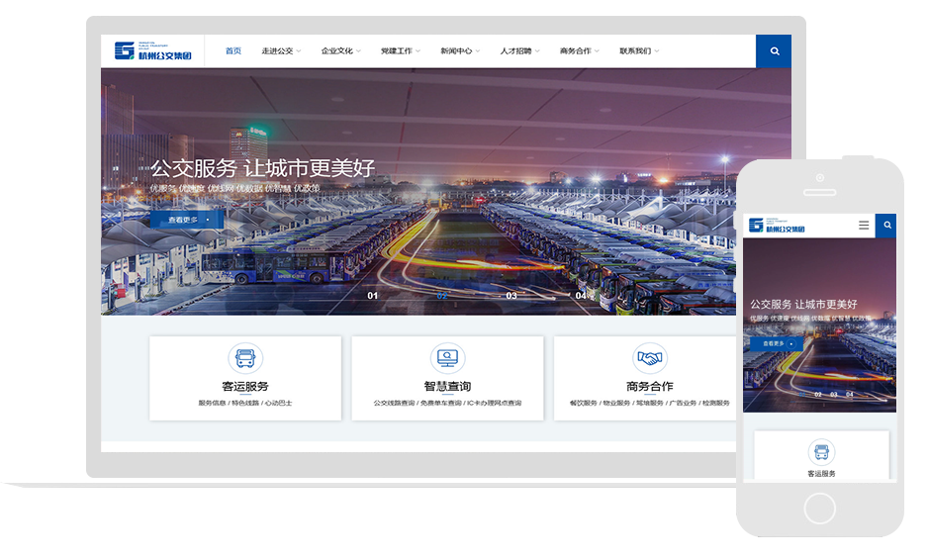The width and height of the screenshot is (928, 560).
Task: Tap the search icon on the phone
Action: tap(886, 226)
